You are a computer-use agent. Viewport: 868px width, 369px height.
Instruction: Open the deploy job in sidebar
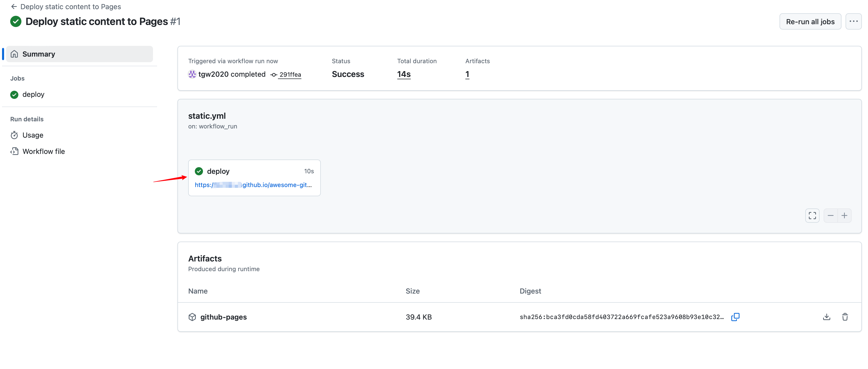tap(33, 94)
